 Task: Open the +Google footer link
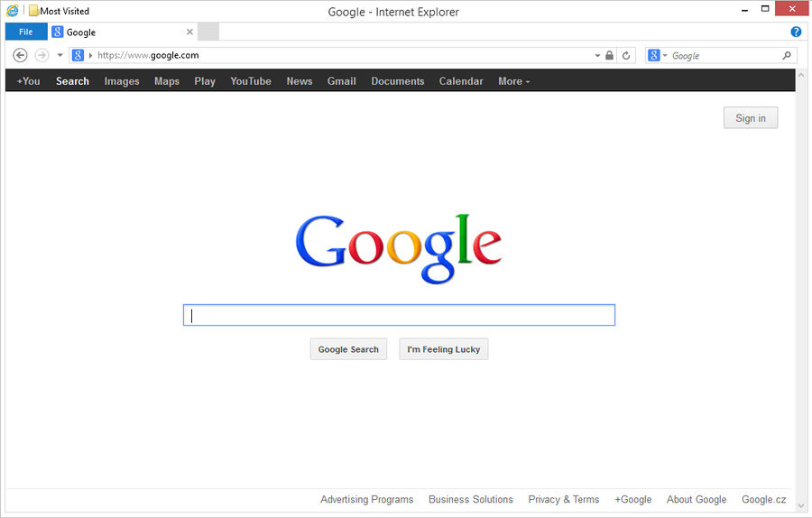pyautogui.click(x=632, y=499)
